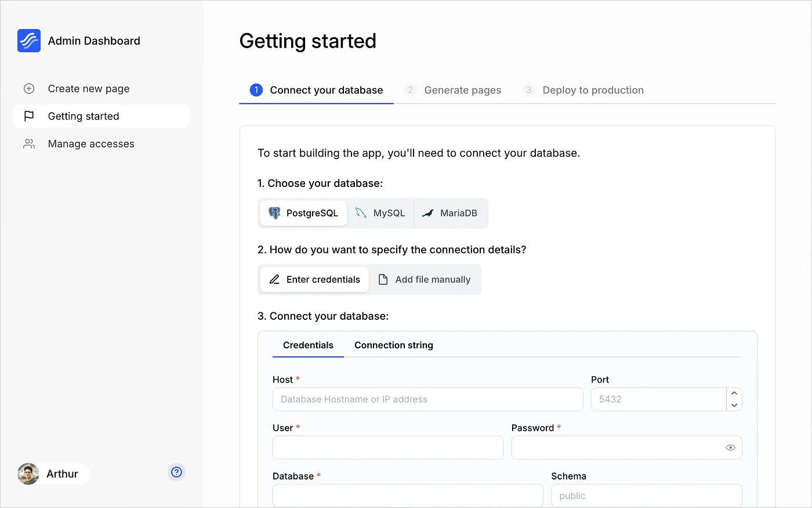Click Arthur's profile avatar
The width and height of the screenshot is (812, 508).
(x=28, y=474)
